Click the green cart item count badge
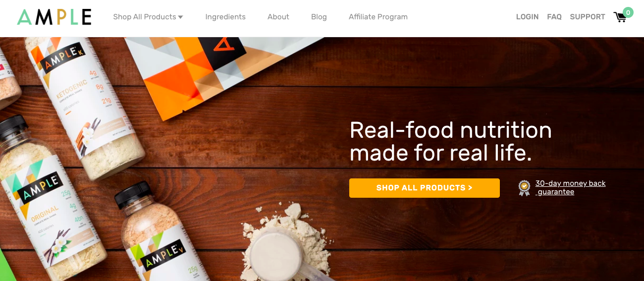 [x=628, y=12]
